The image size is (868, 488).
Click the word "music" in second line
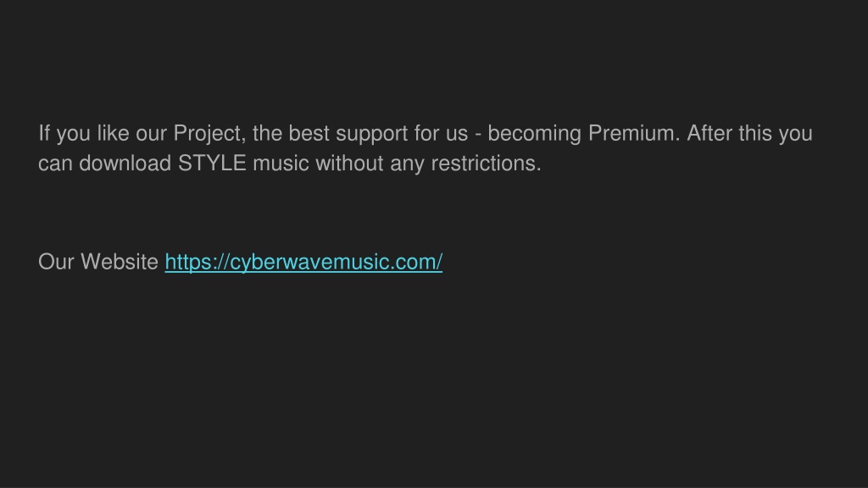point(281,164)
